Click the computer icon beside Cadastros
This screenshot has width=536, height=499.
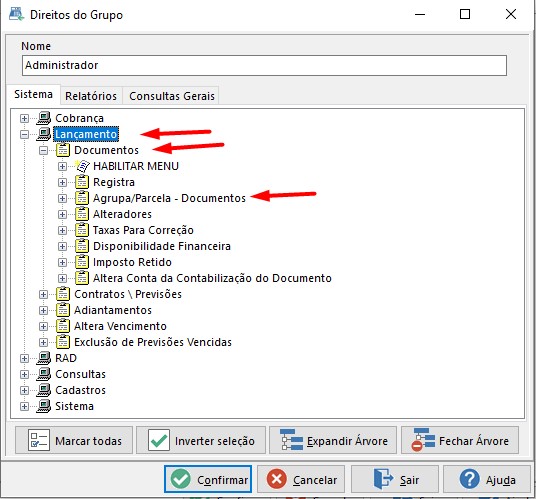[x=43, y=390]
